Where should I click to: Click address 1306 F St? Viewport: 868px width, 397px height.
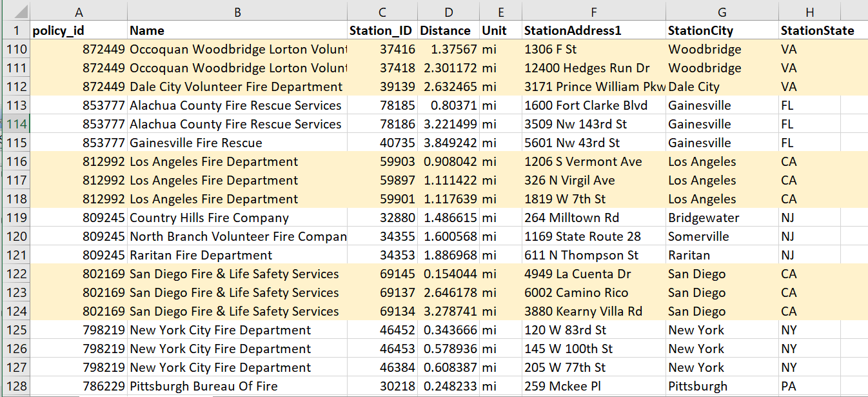(594, 49)
